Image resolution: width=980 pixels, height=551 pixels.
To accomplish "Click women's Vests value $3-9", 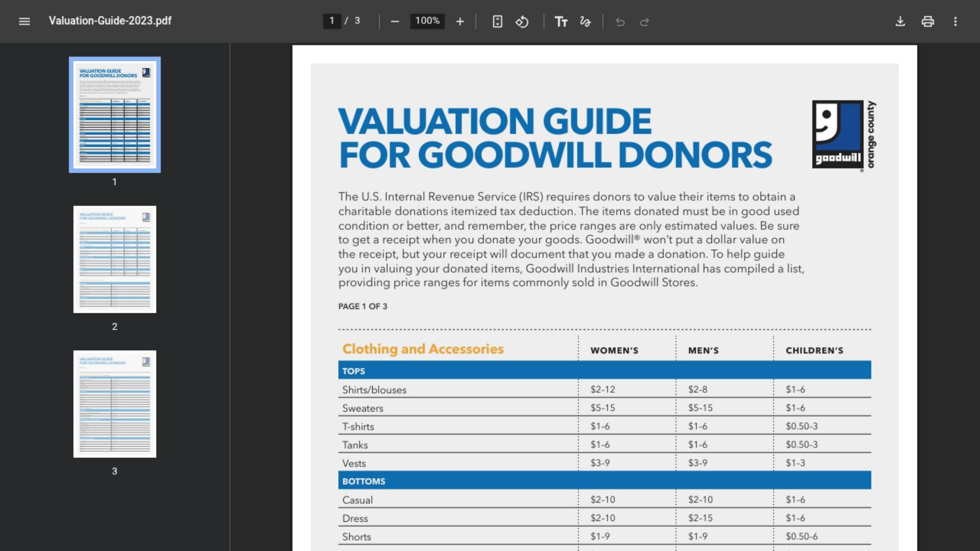I will [600, 463].
